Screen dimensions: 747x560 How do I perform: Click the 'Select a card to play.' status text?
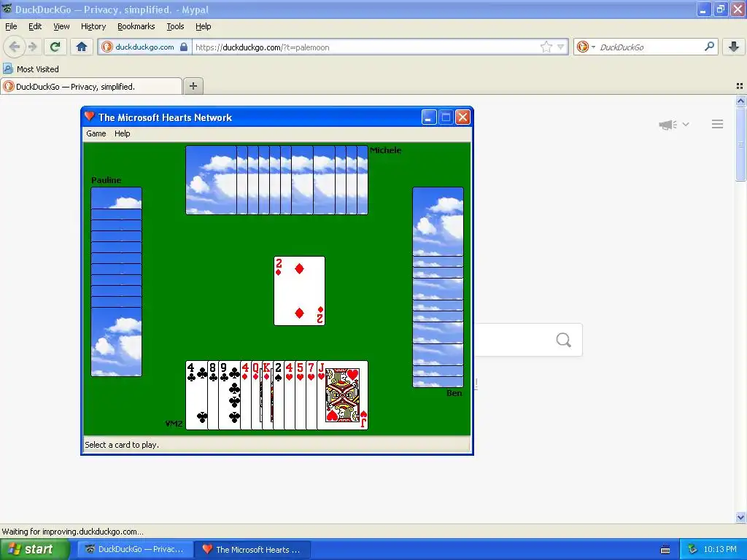tap(122, 445)
